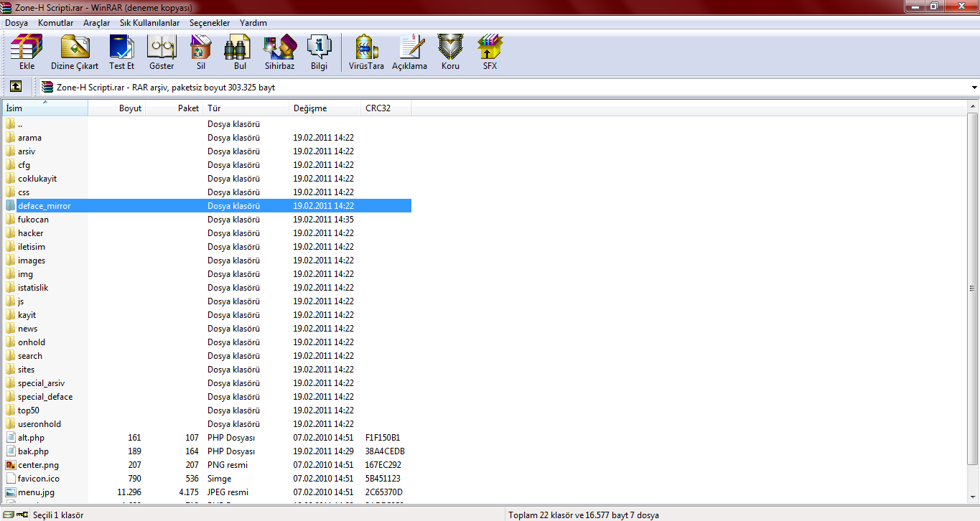Click the favicon.ico file icon
Screen dimensions: 980x521
click(x=10, y=479)
